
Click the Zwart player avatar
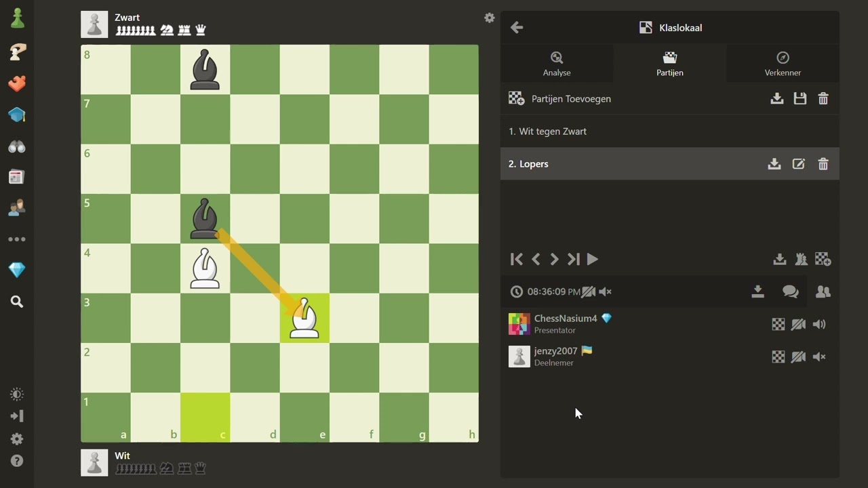pyautogui.click(x=94, y=24)
